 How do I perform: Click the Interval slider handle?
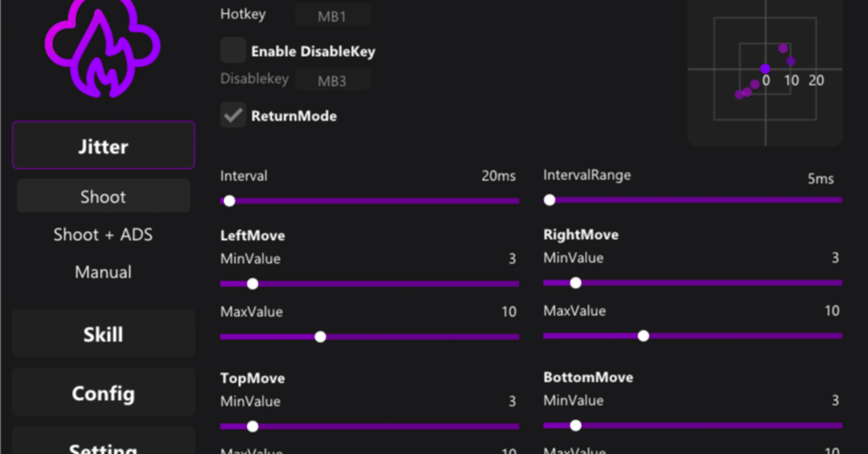click(229, 201)
